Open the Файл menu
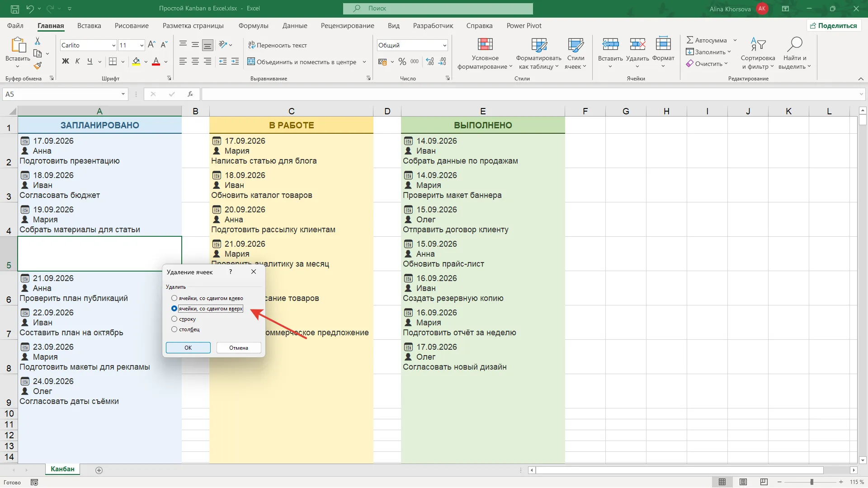The image size is (868, 488). [15, 26]
